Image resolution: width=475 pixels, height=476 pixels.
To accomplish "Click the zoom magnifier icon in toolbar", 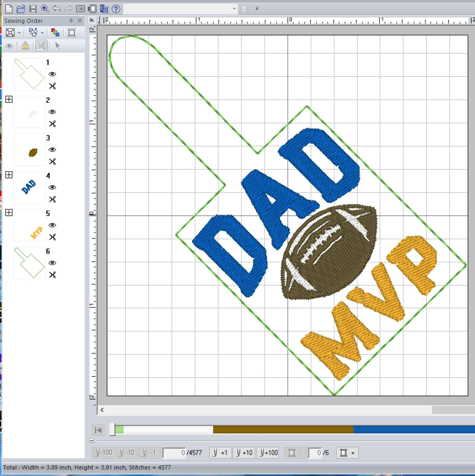I will click(x=45, y=9).
